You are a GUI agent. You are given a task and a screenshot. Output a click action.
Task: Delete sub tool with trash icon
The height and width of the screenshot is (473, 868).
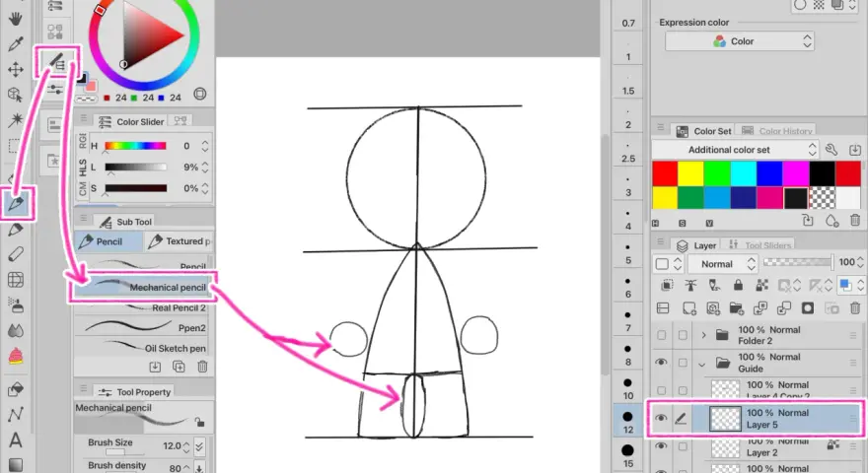(x=202, y=367)
